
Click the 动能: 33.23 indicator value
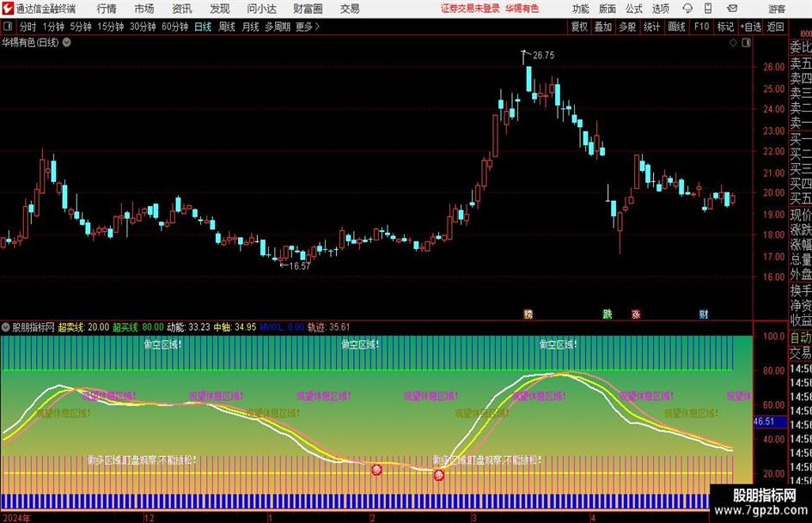point(188,327)
